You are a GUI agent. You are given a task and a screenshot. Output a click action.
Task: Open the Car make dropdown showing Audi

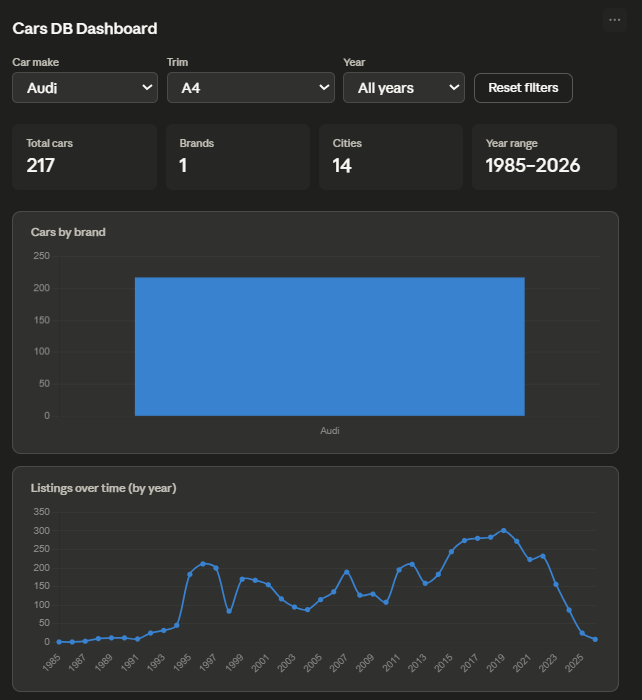click(x=85, y=88)
